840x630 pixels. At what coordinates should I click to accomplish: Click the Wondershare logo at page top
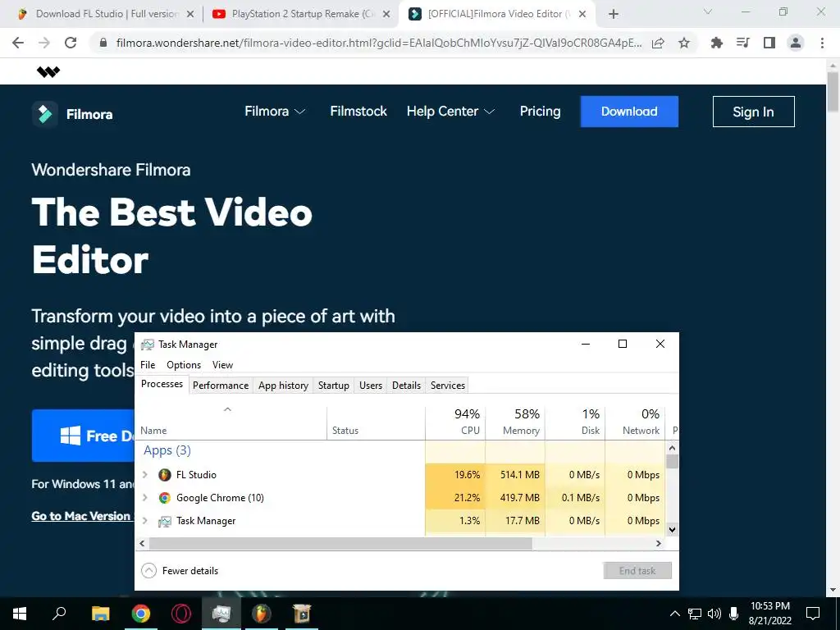48,72
